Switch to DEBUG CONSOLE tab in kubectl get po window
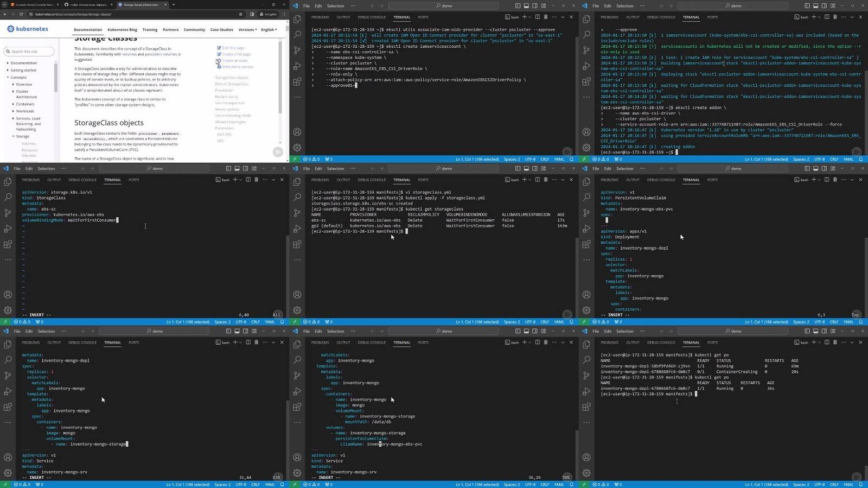The image size is (868, 488). click(x=661, y=343)
